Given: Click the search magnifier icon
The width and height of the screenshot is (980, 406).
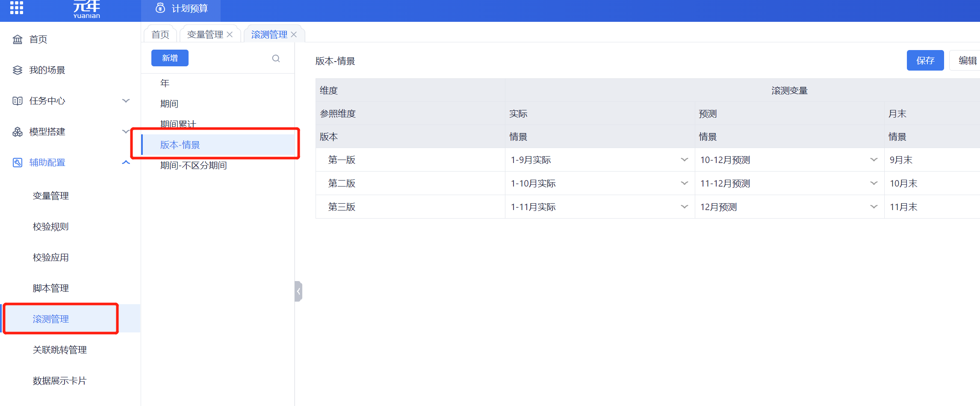Looking at the screenshot, I should (276, 59).
